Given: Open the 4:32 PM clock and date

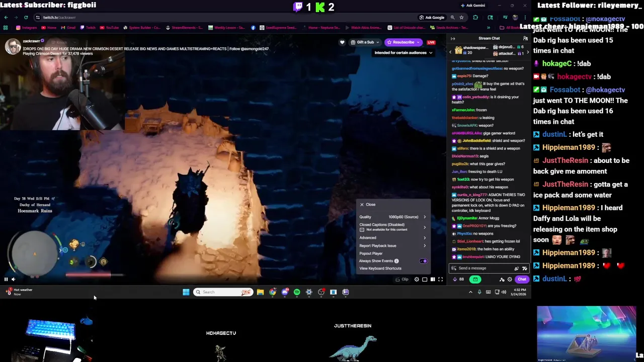Looking at the screenshot, I should click(520, 292).
